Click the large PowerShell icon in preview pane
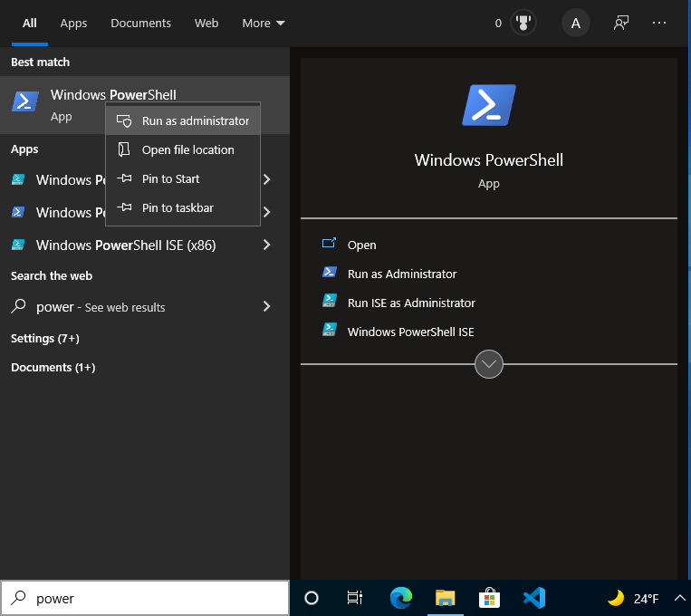This screenshot has width=691, height=616. (489, 105)
